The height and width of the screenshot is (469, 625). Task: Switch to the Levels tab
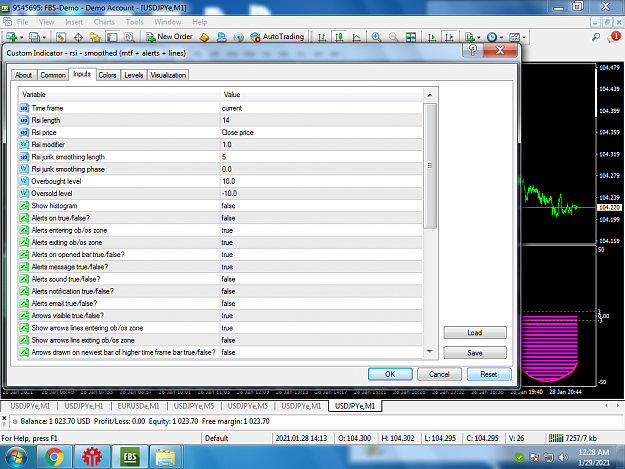point(134,75)
